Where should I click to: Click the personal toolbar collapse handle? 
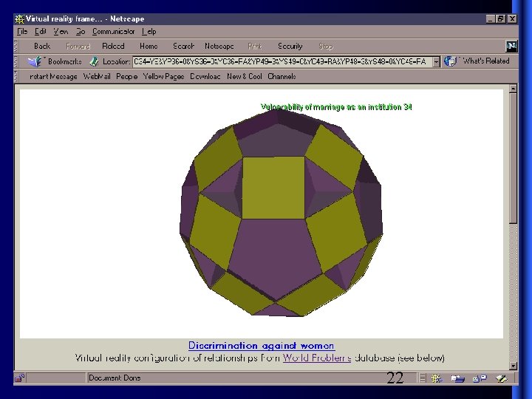(x=16, y=76)
